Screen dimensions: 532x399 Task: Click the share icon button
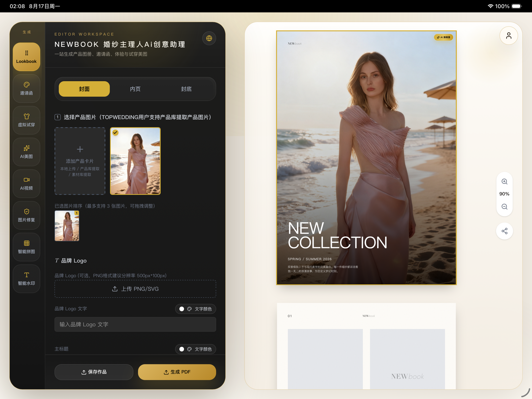coord(504,231)
